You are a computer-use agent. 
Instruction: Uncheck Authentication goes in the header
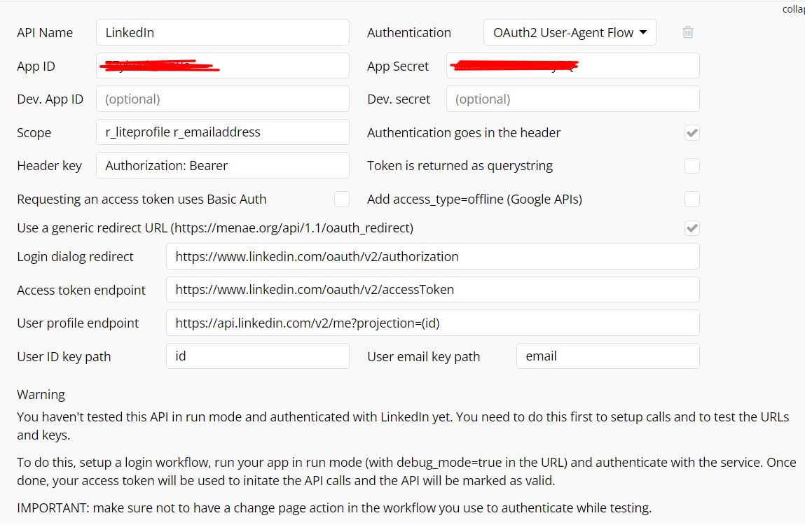[692, 133]
